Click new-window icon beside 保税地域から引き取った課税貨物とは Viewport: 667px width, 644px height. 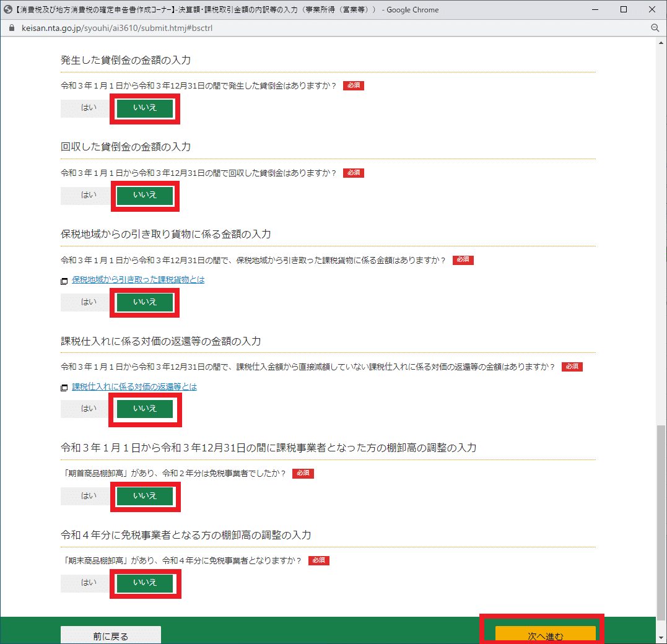click(x=64, y=281)
